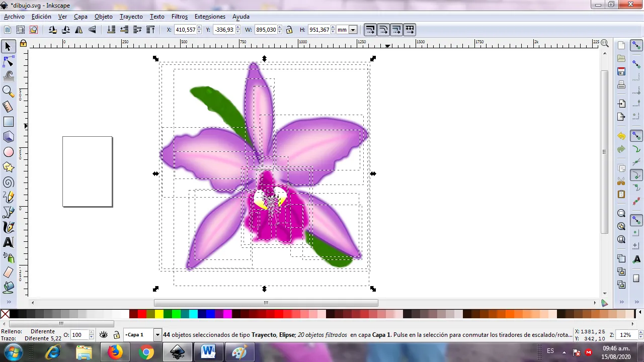
Task: Open the Filtros menu
Action: click(x=179, y=17)
